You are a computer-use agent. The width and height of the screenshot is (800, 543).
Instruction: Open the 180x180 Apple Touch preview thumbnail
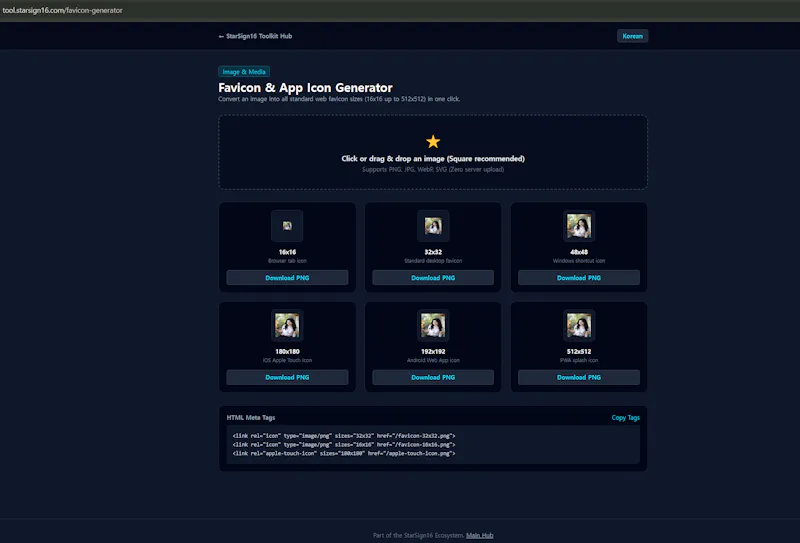pyautogui.click(x=287, y=325)
